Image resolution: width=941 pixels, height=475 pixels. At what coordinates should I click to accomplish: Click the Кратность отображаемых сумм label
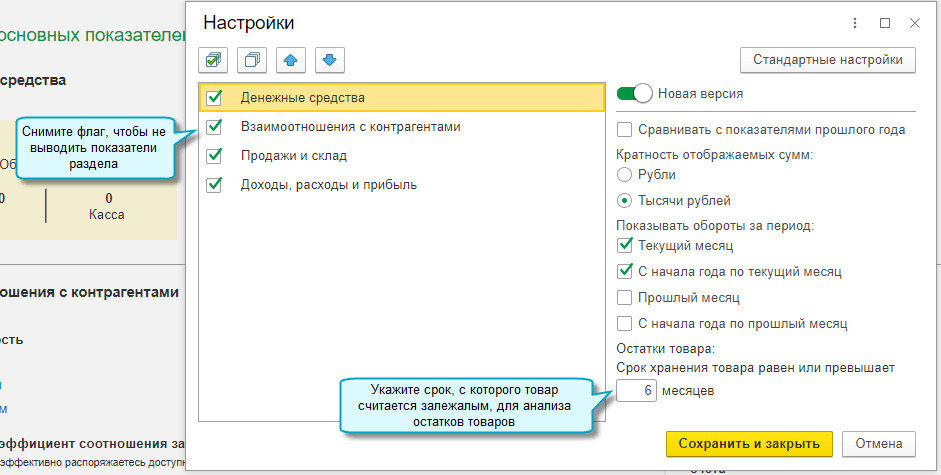[714, 155]
